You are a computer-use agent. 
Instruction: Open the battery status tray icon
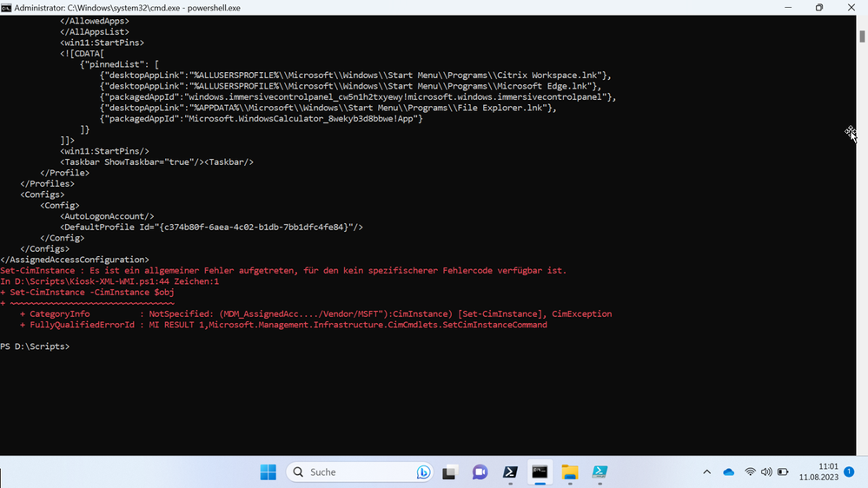783,472
